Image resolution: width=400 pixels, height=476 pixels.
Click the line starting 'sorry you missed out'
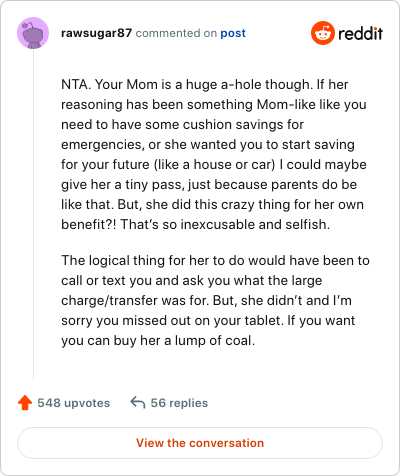[x=208, y=320]
